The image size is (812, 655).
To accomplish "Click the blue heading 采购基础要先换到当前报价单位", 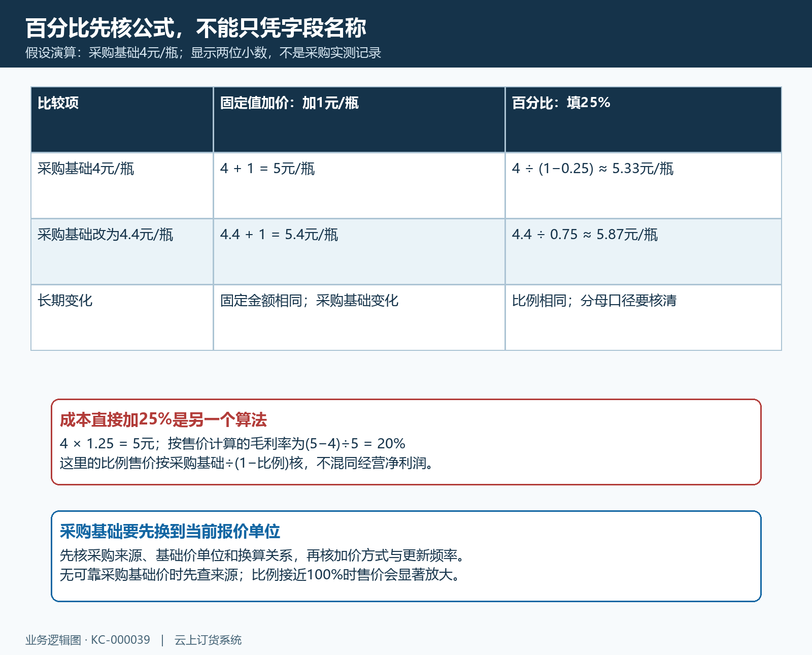I will tap(170, 532).
